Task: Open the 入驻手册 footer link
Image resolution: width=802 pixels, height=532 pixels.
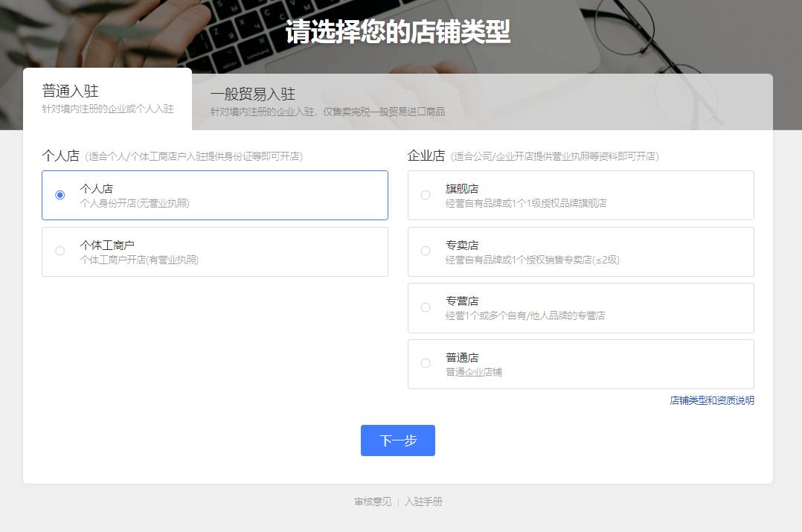Action: tap(424, 501)
